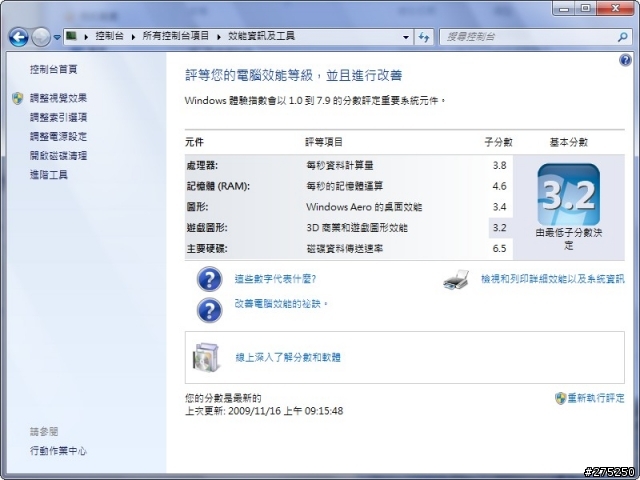Expand arrow before 控制台 breadcrumb
The height and width of the screenshot is (480, 640).
coord(86,37)
